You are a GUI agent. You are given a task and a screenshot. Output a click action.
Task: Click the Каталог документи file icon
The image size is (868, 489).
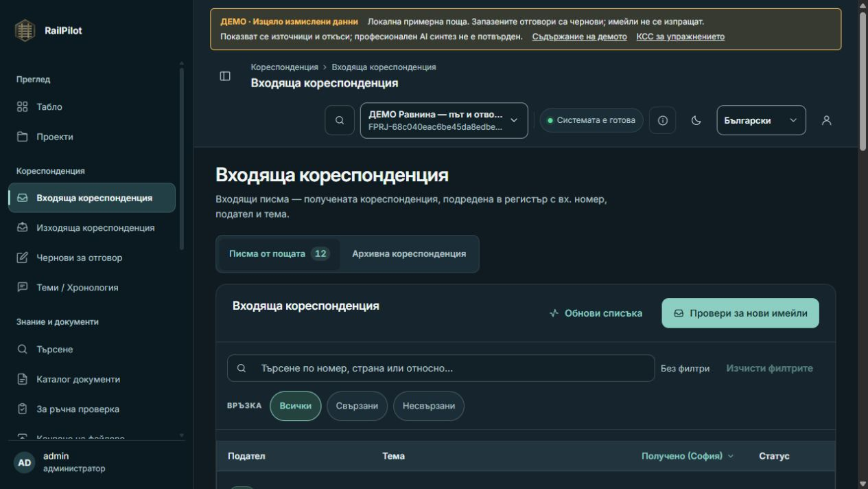23,379
